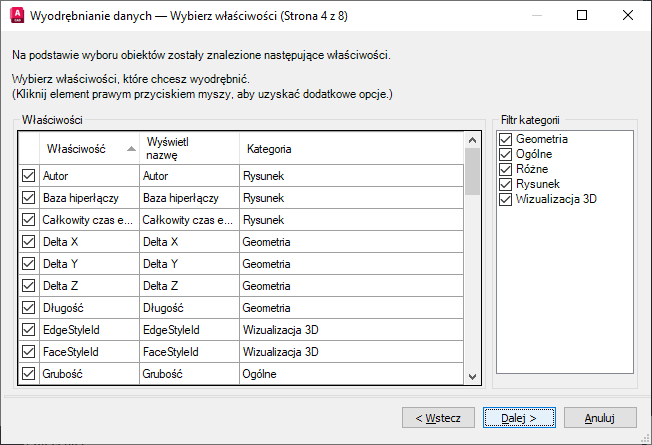
Task: Toggle the Ogólne category filter
Action: coord(506,154)
